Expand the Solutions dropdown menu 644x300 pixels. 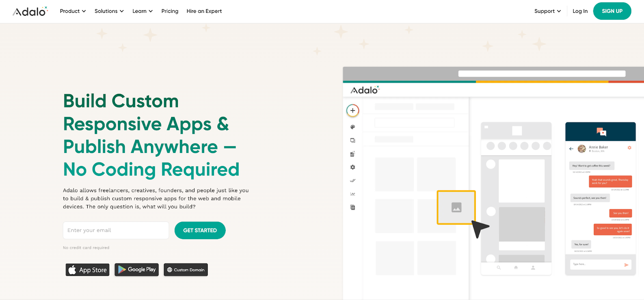[109, 11]
